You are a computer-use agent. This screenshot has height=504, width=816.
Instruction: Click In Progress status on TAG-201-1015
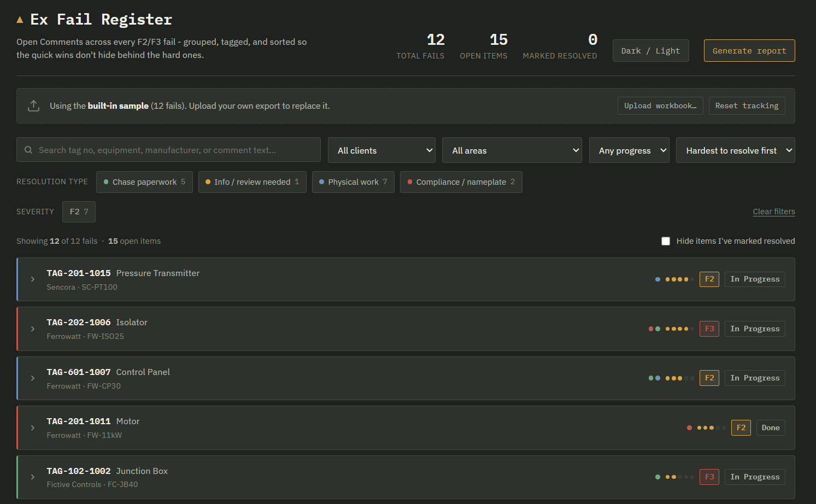(x=755, y=279)
